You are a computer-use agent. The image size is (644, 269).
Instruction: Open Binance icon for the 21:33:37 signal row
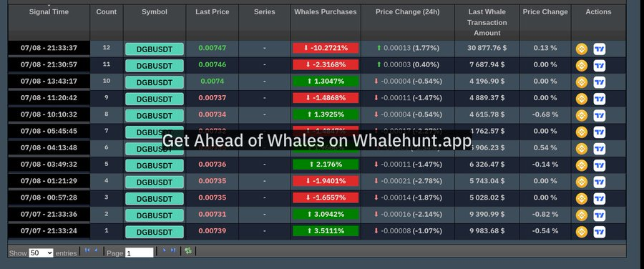[x=581, y=49]
